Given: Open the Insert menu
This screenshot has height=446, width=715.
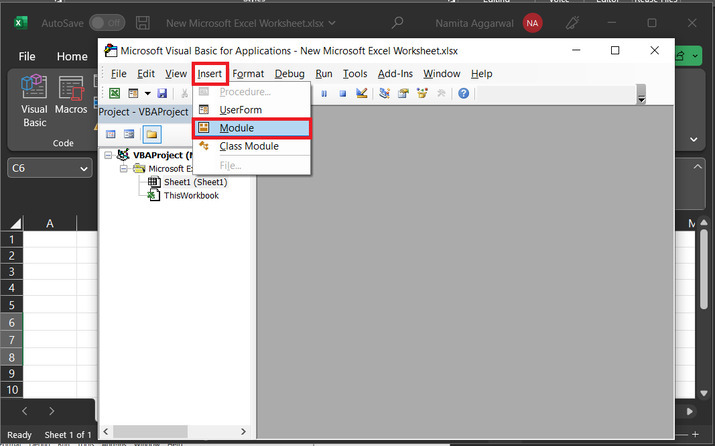Looking at the screenshot, I should coord(210,74).
